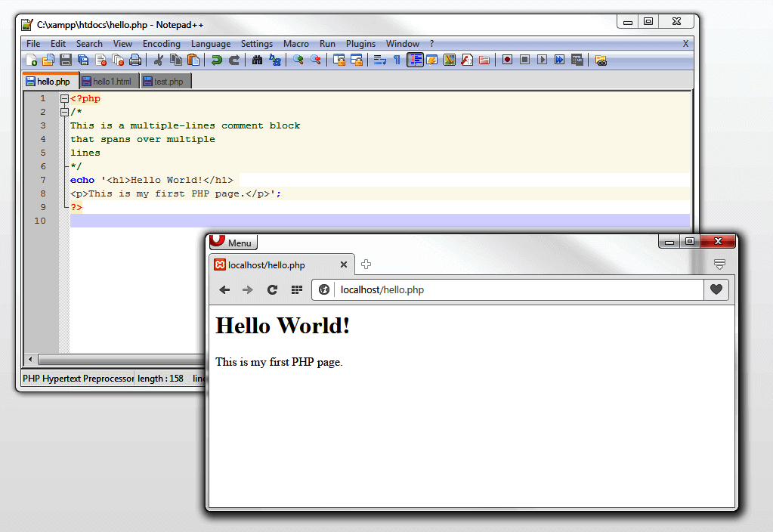This screenshot has height=532, width=773.
Task: Show all characters with the paragraph mark icon
Action: (398, 60)
